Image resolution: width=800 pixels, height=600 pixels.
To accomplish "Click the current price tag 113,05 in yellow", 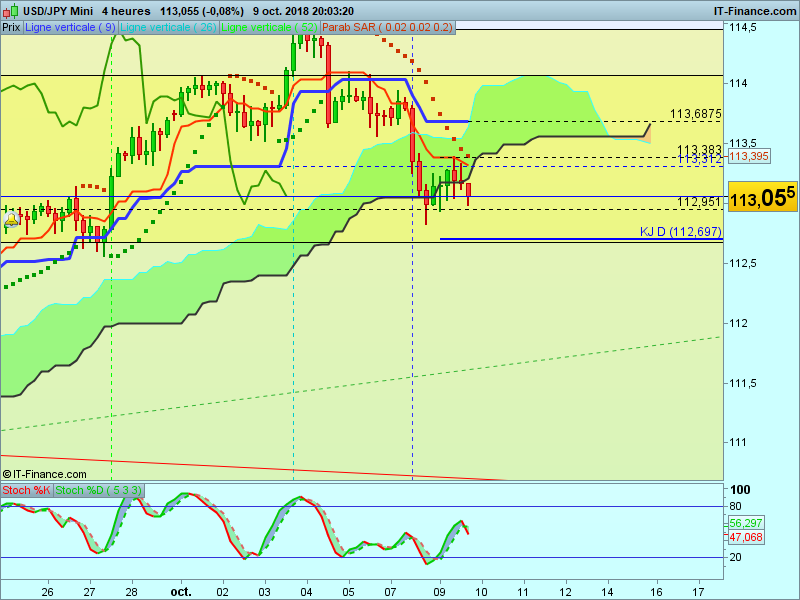I will tap(762, 196).
